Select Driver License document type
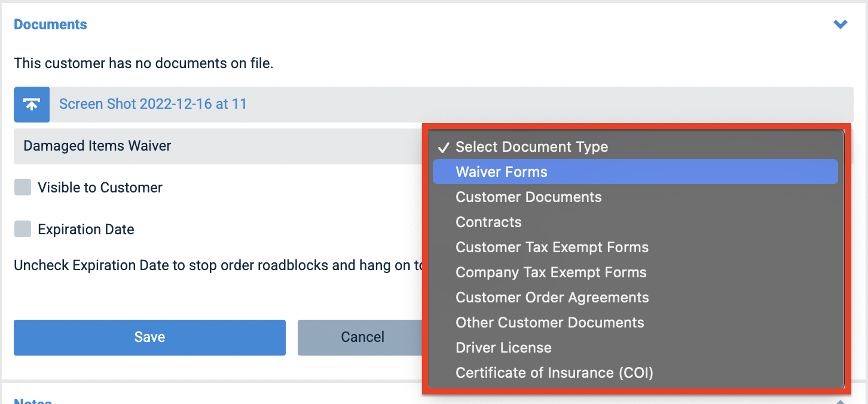Screen dimensions: 868x404 (635, 348)
